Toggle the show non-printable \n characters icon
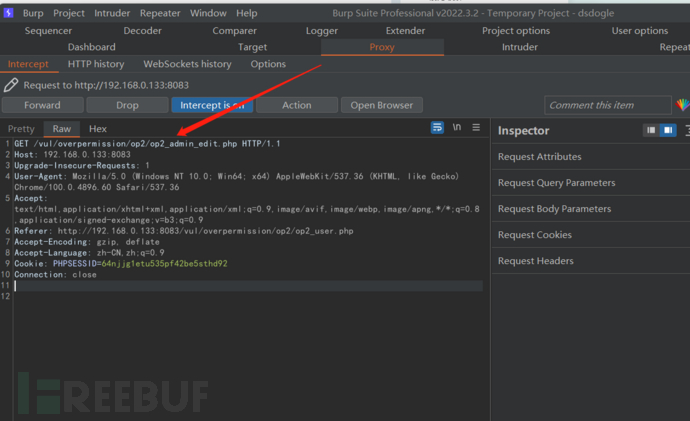Screen dimensions: 690x421 point(457,127)
